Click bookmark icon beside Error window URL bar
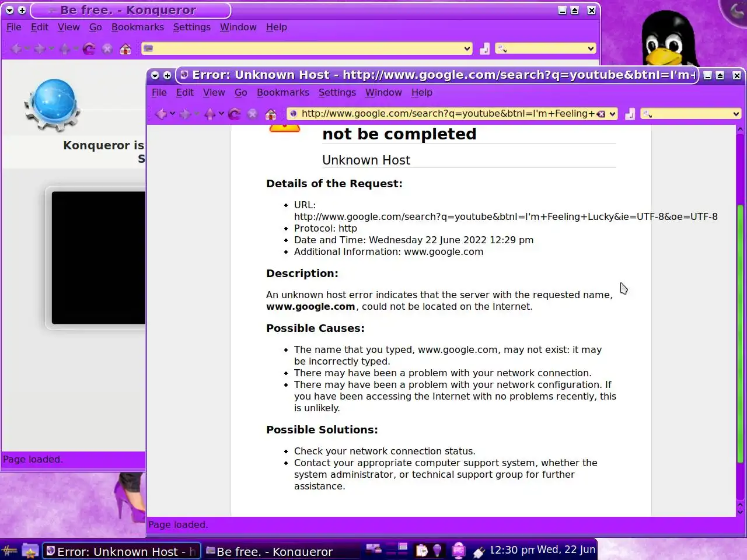 click(x=630, y=114)
